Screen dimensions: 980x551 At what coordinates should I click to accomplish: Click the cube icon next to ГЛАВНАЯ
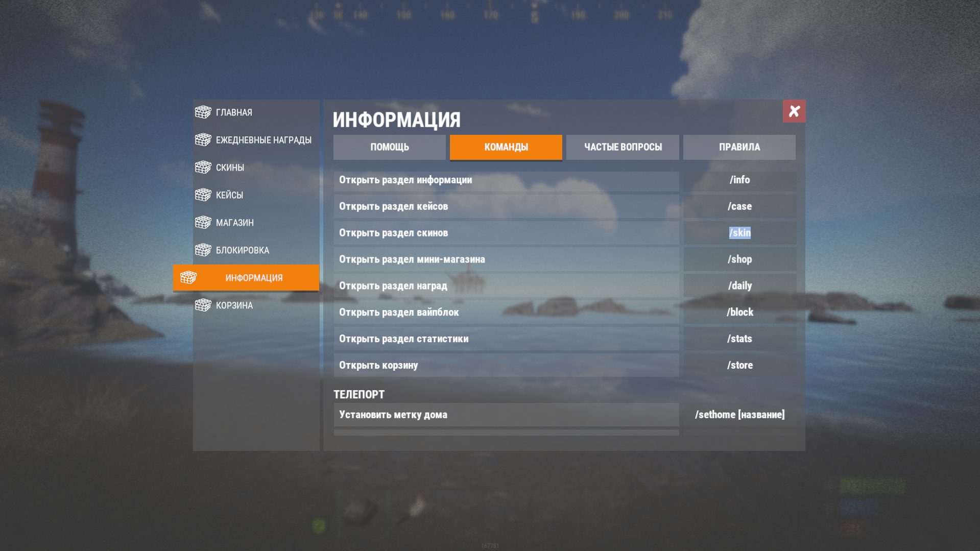point(203,112)
